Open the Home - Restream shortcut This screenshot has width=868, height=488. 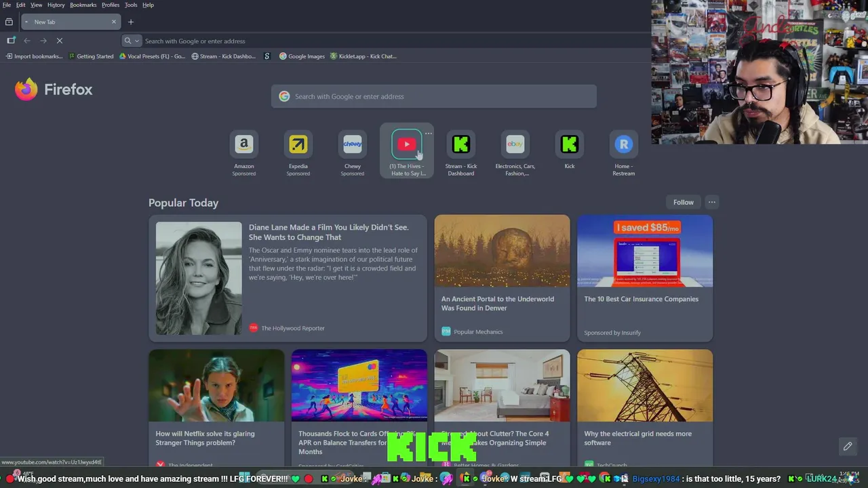point(624,153)
